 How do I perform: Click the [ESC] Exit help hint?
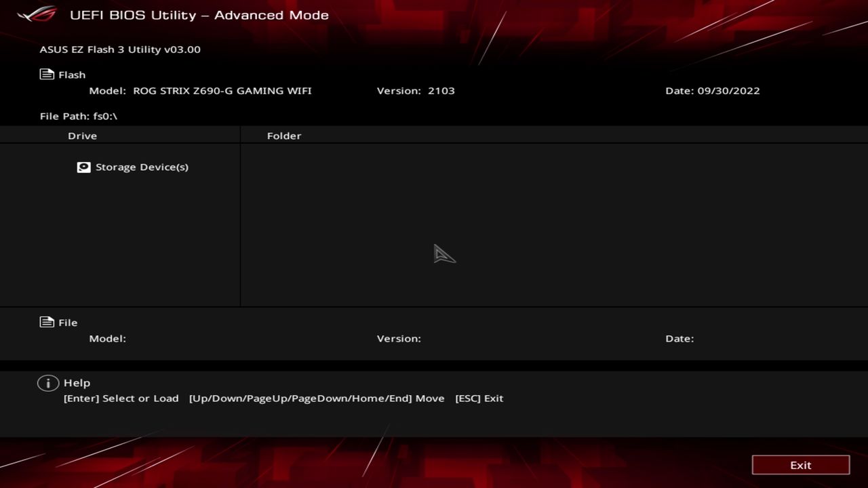[479, 398]
